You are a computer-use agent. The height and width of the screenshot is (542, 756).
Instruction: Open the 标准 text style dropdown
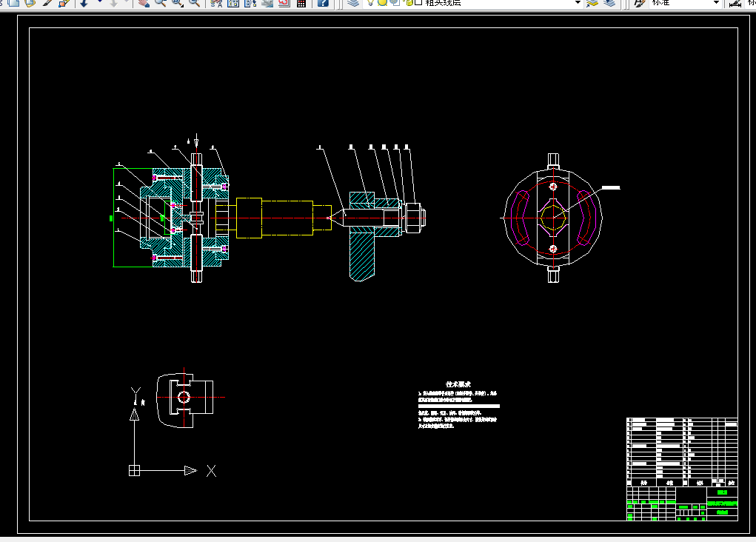click(717, 2)
